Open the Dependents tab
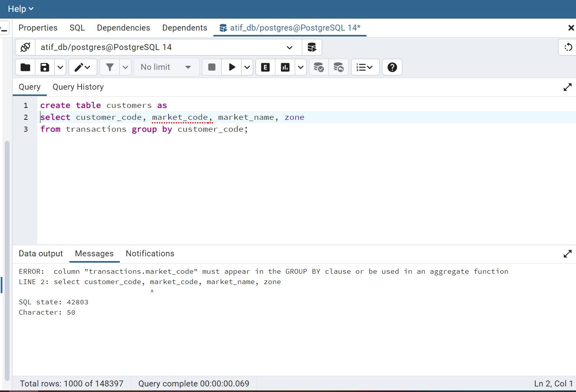Screen dimensions: 576x392 [x=185, y=28]
